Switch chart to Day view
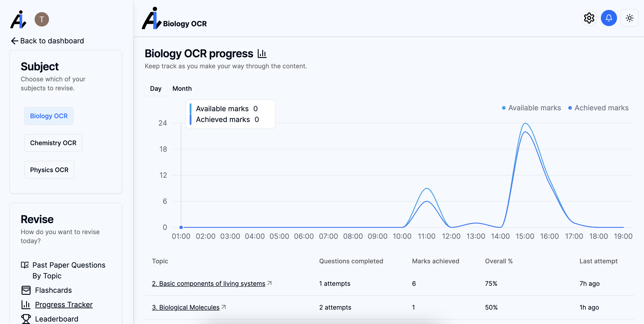The height and width of the screenshot is (324, 644). click(155, 89)
